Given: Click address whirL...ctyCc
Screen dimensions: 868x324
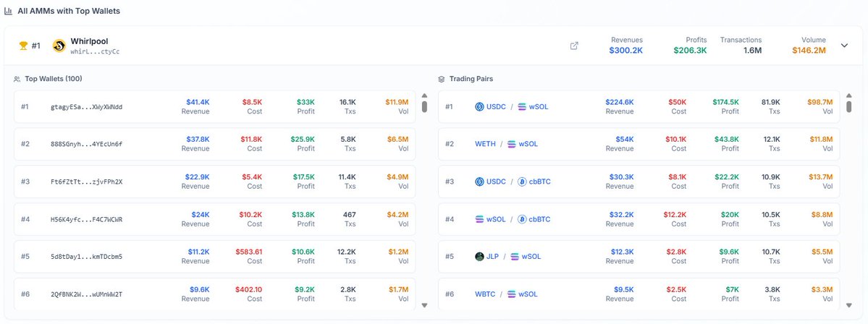Looking at the screenshot, I should pos(95,52).
